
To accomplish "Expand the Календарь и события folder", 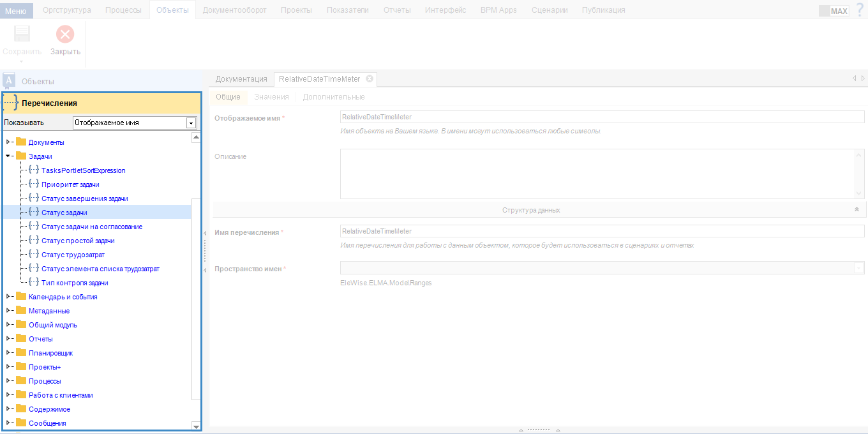I will pos(8,297).
